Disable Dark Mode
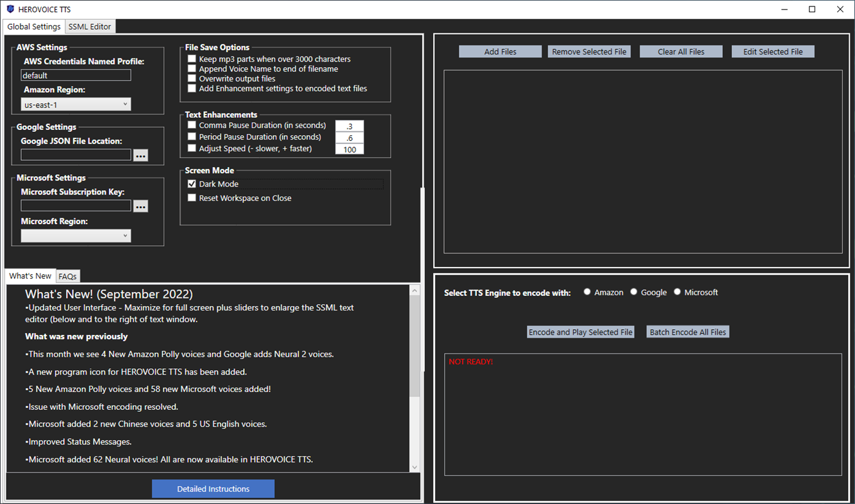 tap(192, 184)
